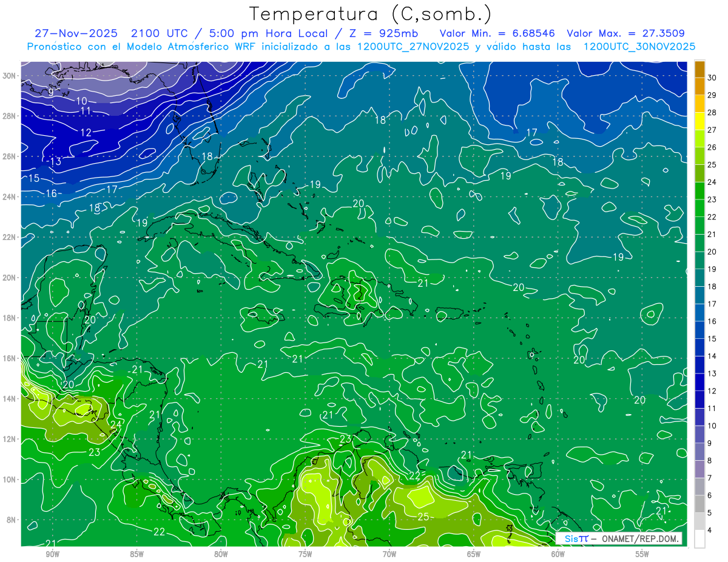The image size is (728, 562).
Task: Click the '9' contour label on the map
Action: 51,92
